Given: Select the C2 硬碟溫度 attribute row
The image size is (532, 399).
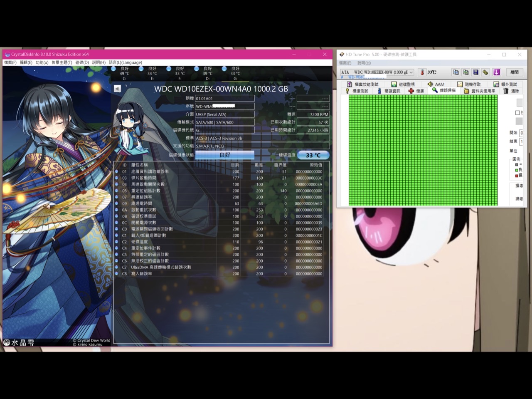Looking at the screenshot, I should click(222, 242).
